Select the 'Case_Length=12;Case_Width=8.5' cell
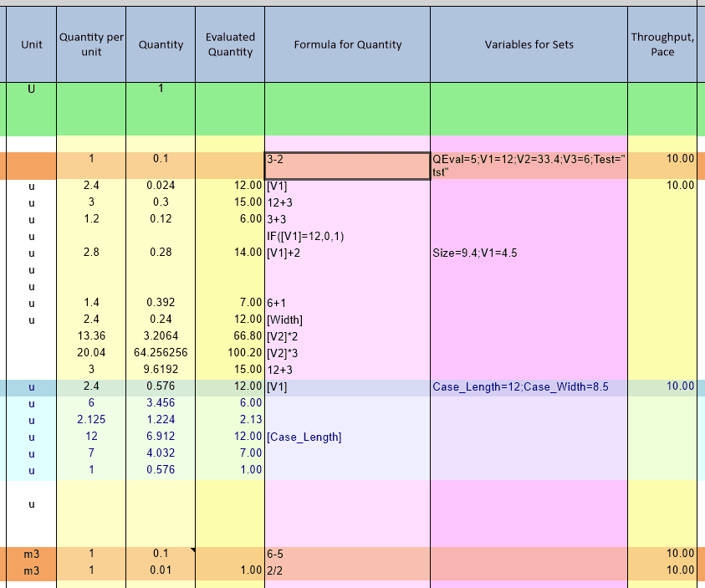The height and width of the screenshot is (588, 705). tap(529, 386)
